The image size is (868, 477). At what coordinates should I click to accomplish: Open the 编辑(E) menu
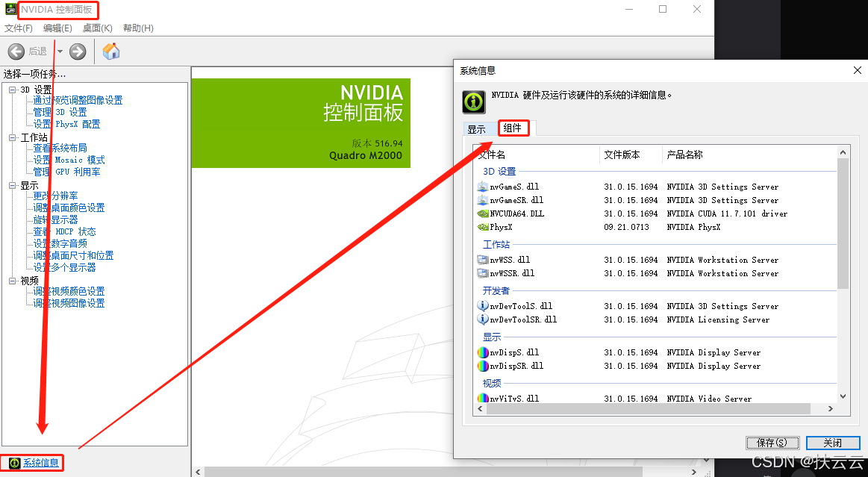pos(57,28)
